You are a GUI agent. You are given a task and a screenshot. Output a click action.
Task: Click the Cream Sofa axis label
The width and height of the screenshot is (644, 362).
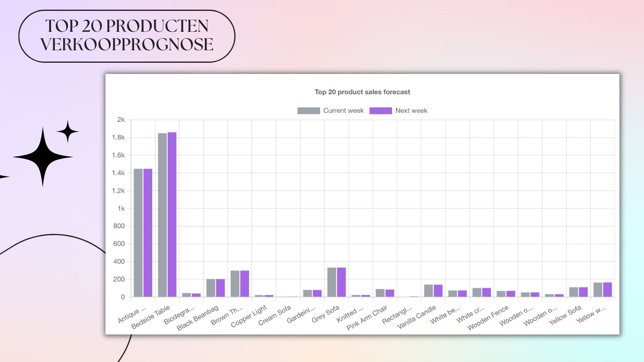pyautogui.click(x=275, y=316)
